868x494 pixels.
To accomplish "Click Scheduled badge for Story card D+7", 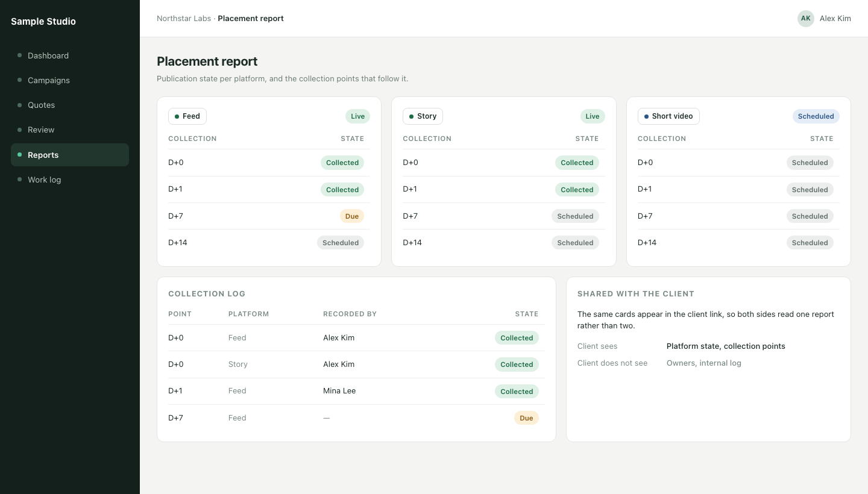I will pyautogui.click(x=575, y=216).
